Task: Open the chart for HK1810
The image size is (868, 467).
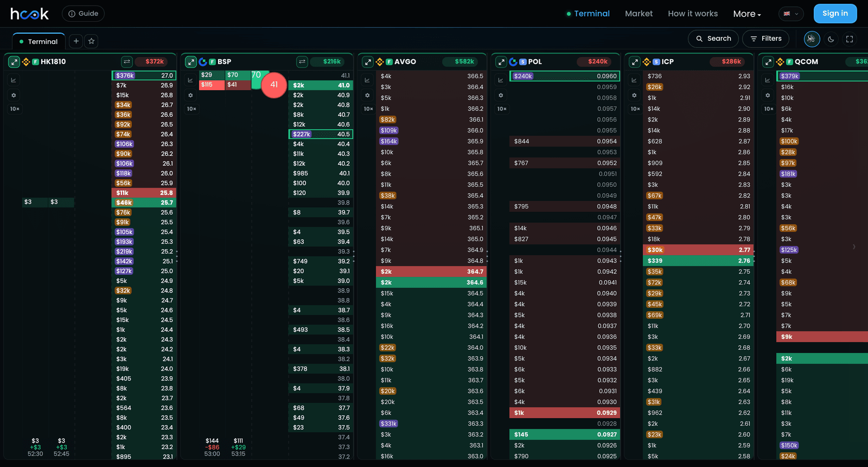Action: (x=14, y=80)
